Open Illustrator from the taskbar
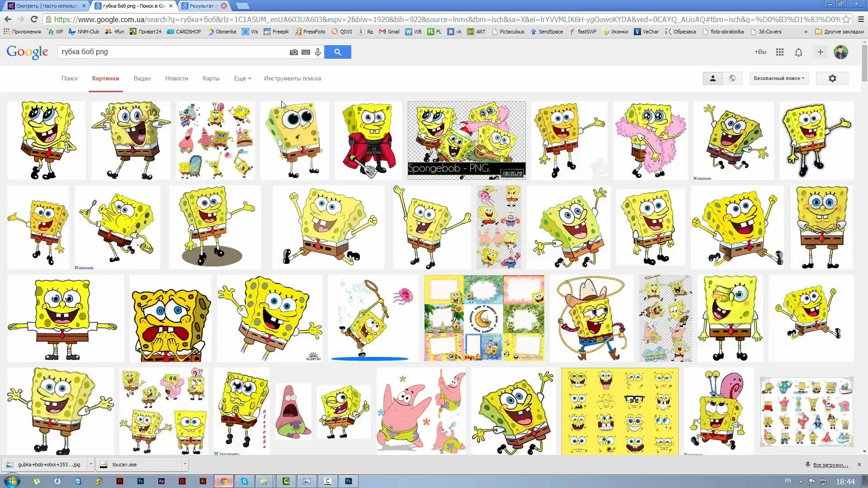The height and width of the screenshot is (488, 868). tap(203, 481)
